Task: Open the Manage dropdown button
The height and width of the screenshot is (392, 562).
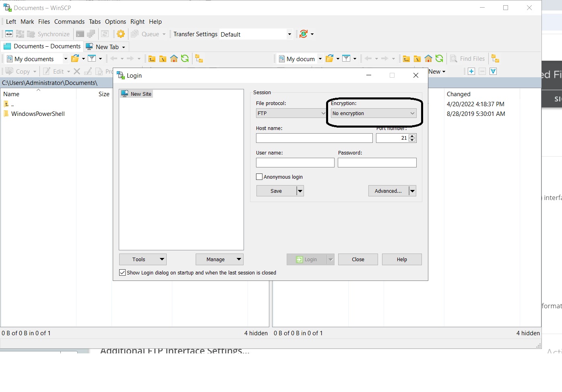Action: pyautogui.click(x=219, y=260)
